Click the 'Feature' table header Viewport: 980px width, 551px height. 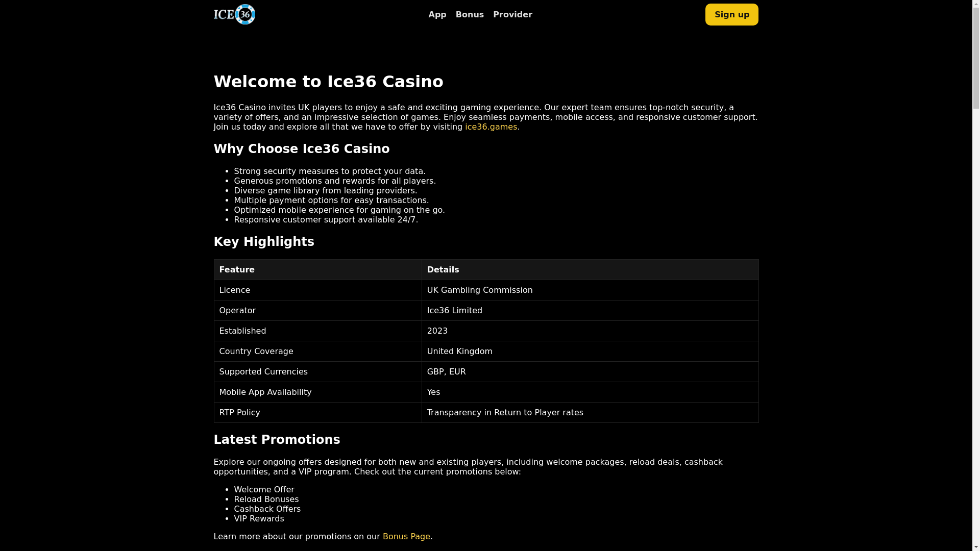[317, 270]
